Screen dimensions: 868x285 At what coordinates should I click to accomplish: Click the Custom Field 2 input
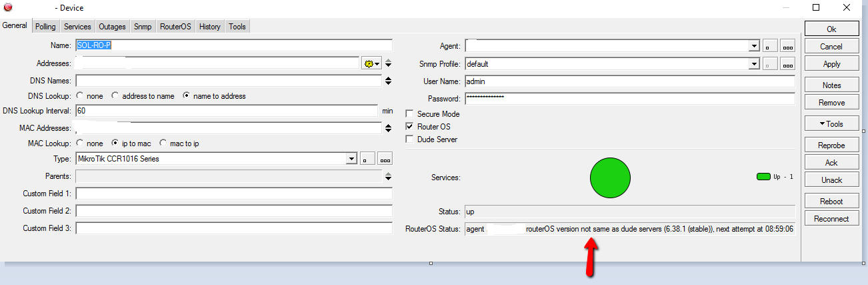click(x=234, y=211)
